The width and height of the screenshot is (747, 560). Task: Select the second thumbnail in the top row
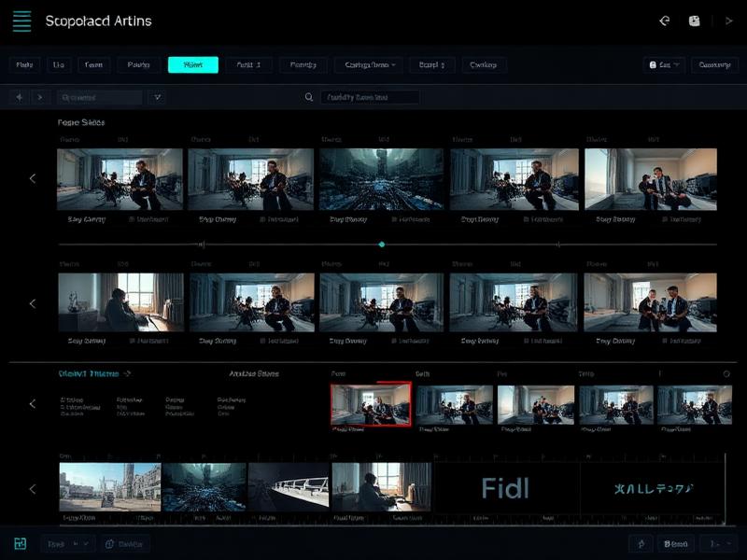point(250,179)
